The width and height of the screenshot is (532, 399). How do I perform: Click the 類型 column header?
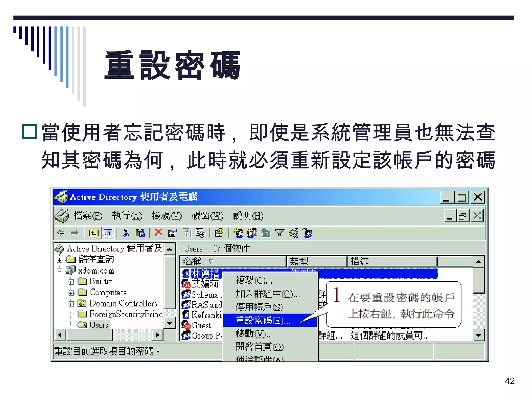click(317, 261)
